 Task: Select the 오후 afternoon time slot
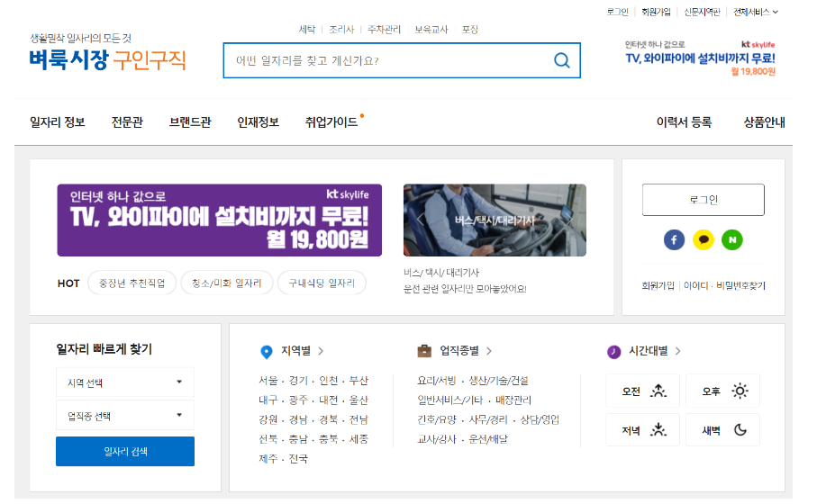722,391
